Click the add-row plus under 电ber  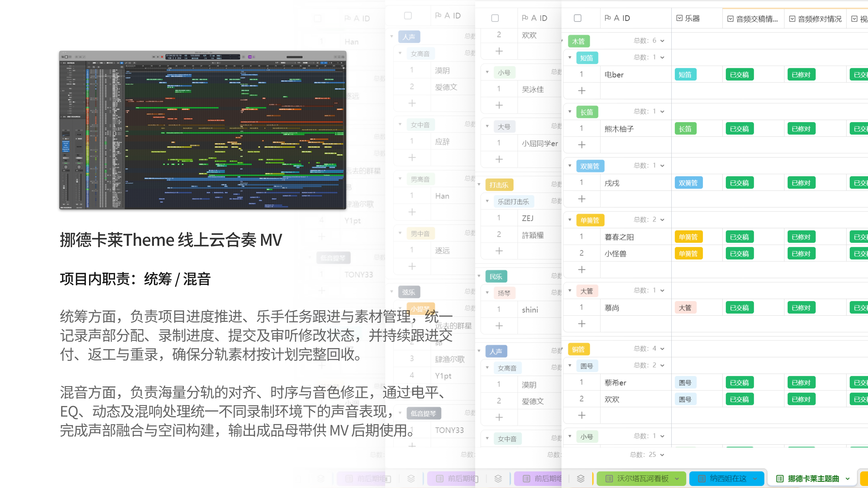pos(582,91)
